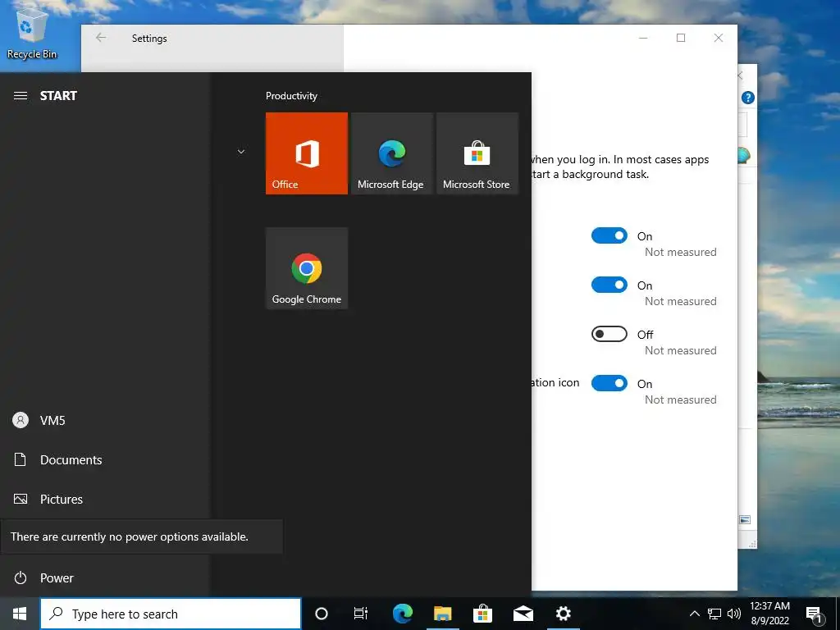Launch Google Chrome from Start tile
The height and width of the screenshot is (630, 840).
pos(307,268)
